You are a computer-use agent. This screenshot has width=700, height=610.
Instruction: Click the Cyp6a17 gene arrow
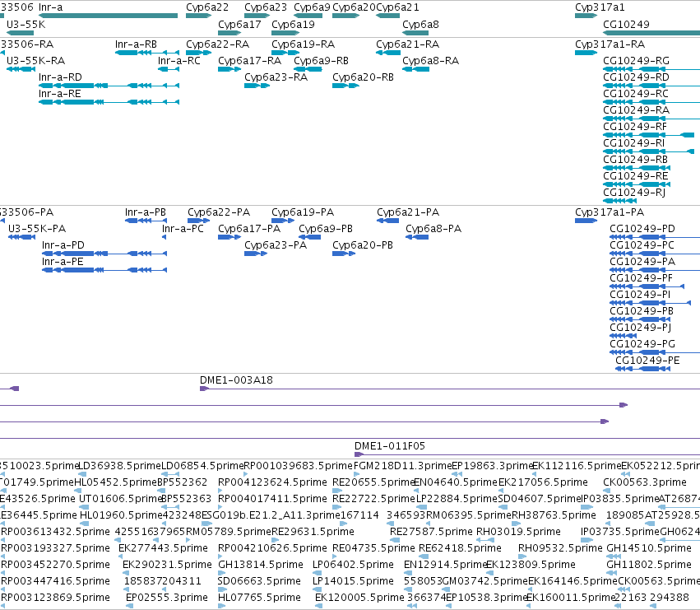(229, 33)
